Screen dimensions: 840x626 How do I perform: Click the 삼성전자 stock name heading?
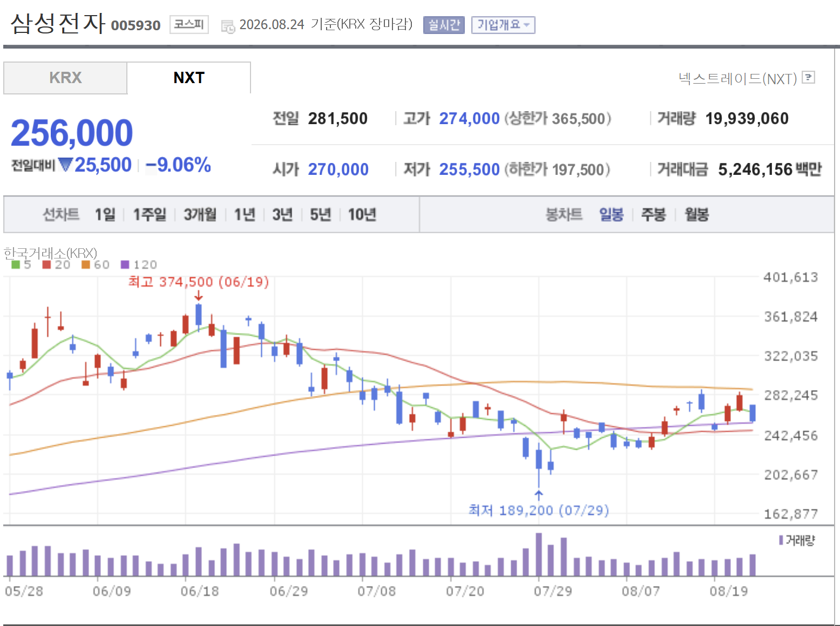pyautogui.click(x=58, y=23)
